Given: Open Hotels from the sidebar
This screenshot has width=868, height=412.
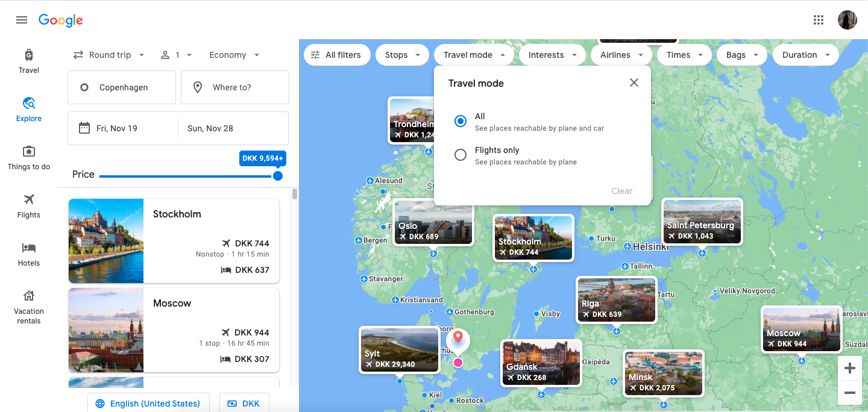Looking at the screenshot, I should pyautogui.click(x=28, y=254).
